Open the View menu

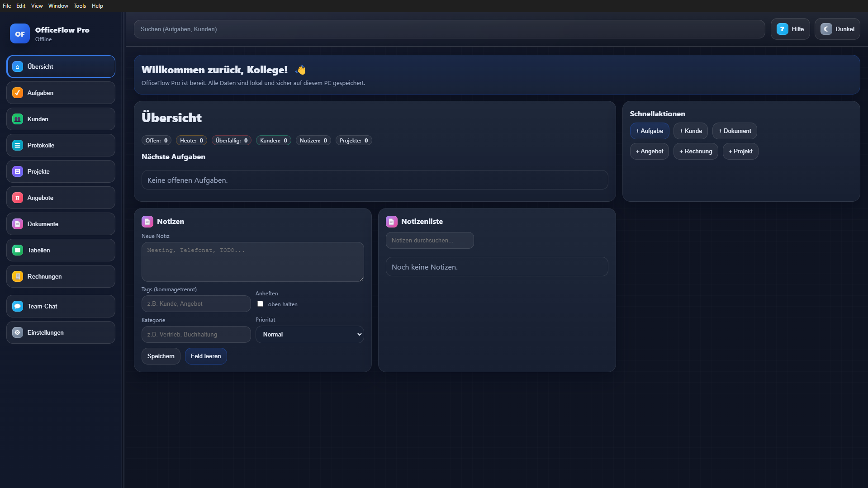tap(37, 6)
